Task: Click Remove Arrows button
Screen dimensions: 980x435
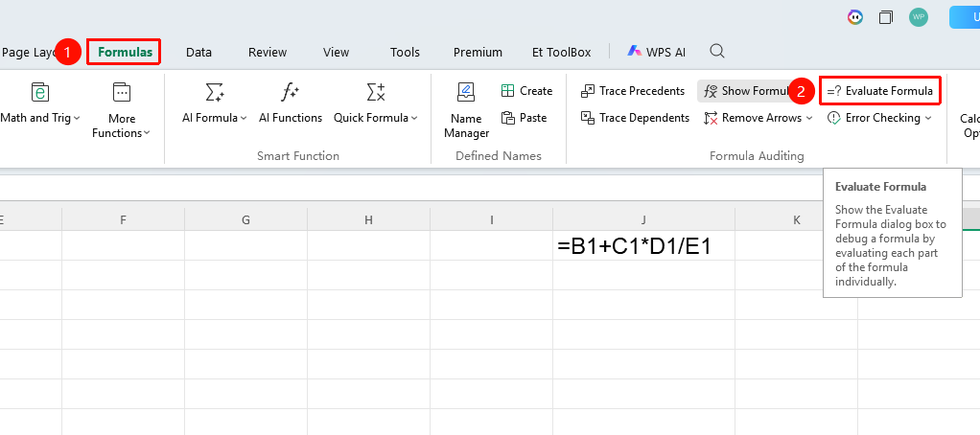Action: tap(753, 118)
